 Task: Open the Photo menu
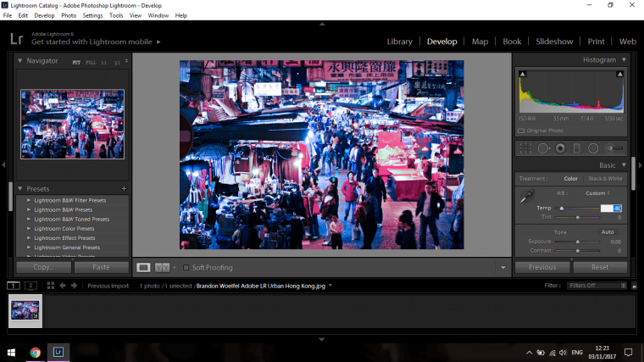69,15
